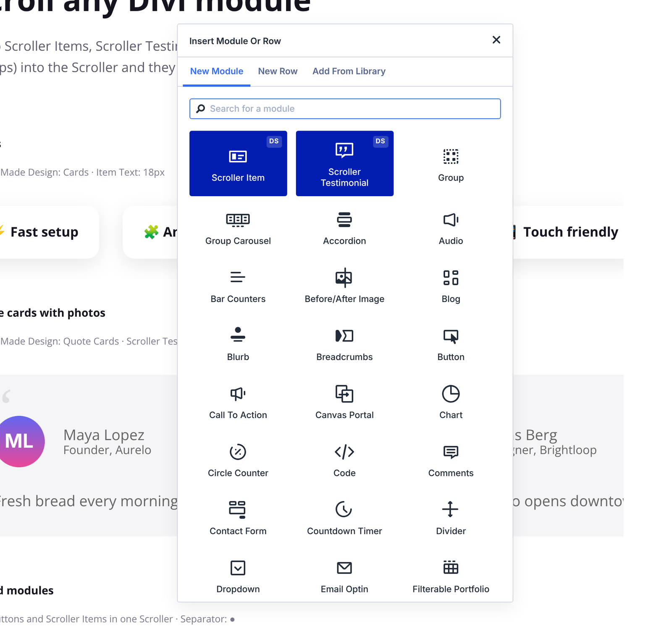Switch to the New Module tab
The width and height of the screenshot is (672, 626).
point(217,71)
